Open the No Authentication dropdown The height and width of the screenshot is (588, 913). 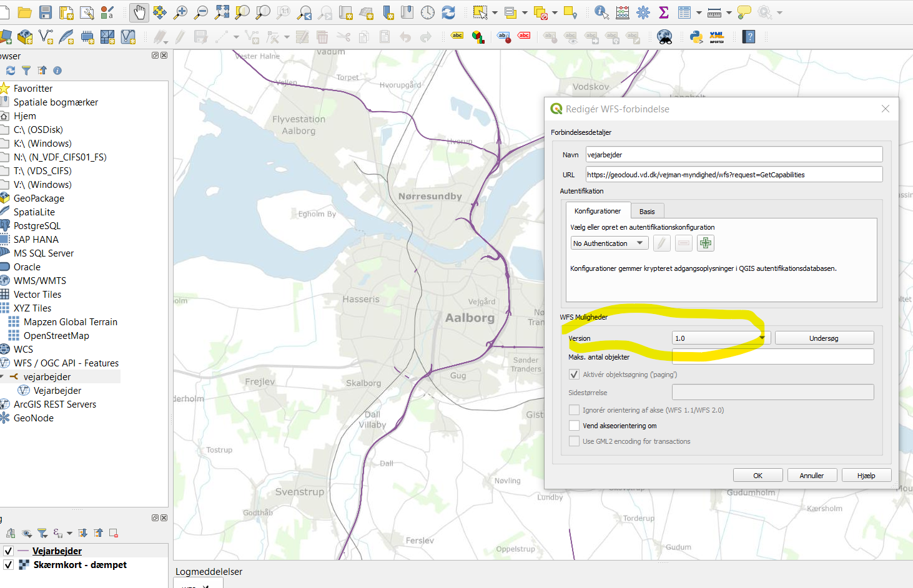(609, 243)
